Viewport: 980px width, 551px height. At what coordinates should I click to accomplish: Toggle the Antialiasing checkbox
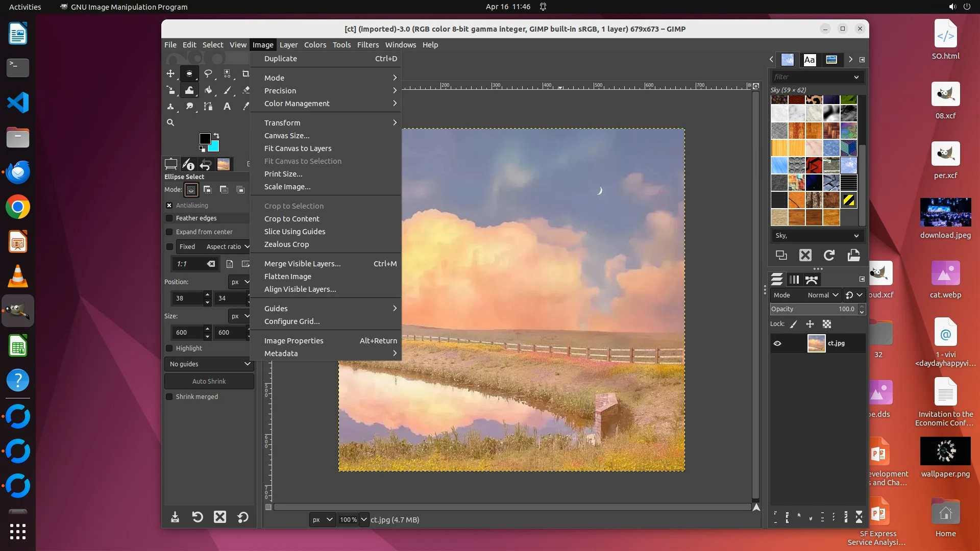coord(169,205)
